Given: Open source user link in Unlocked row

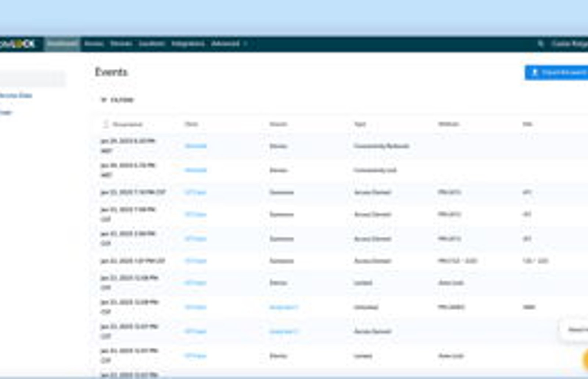Looking at the screenshot, I should click(x=284, y=307).
